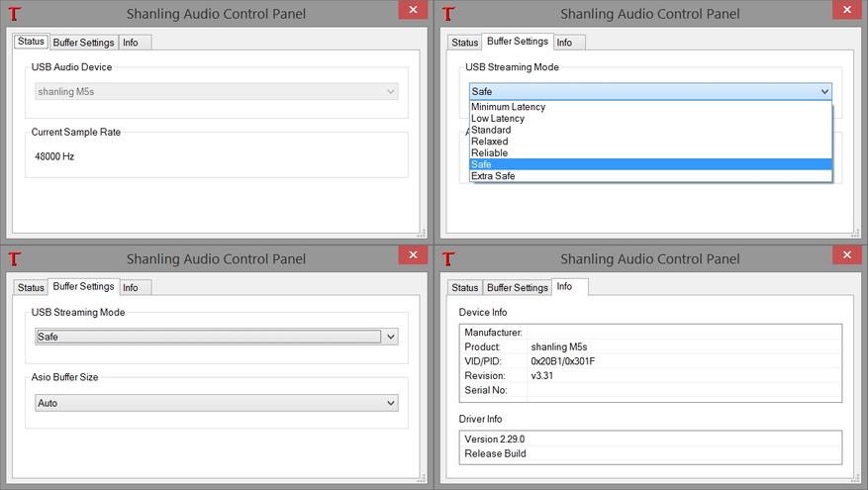868x490 pixels.
Task: Click the Shanling logo in the Asio Buffer Size window
Action: [15, 259]
